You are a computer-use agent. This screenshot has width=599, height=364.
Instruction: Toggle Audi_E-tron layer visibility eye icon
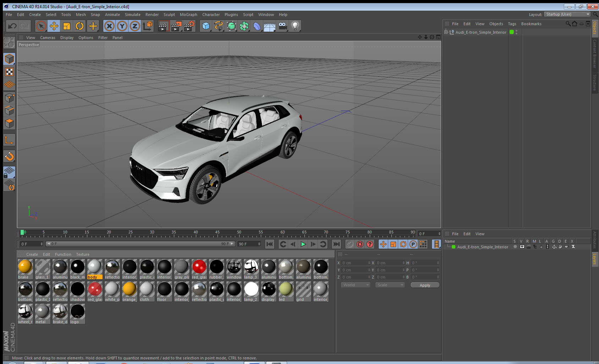(x=522, y=247)
